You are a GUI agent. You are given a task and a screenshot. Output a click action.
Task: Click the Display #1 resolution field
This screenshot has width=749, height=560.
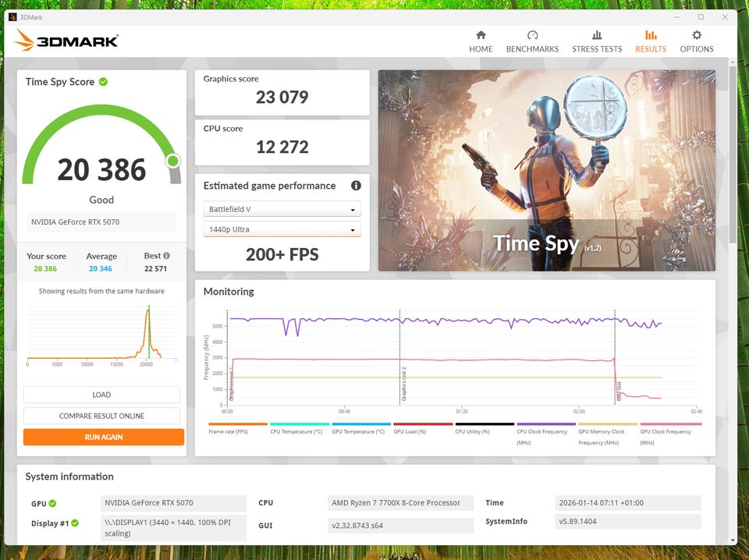point(174,528)
